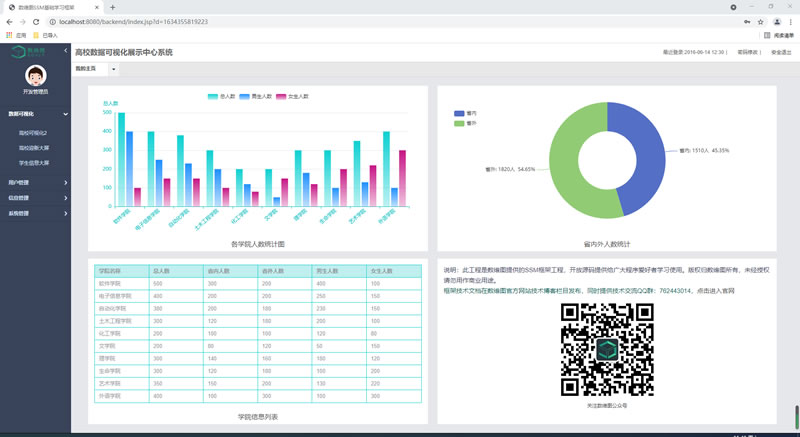
Task: Collapse the 数据可视化 menu group
Action: (36, 114)
